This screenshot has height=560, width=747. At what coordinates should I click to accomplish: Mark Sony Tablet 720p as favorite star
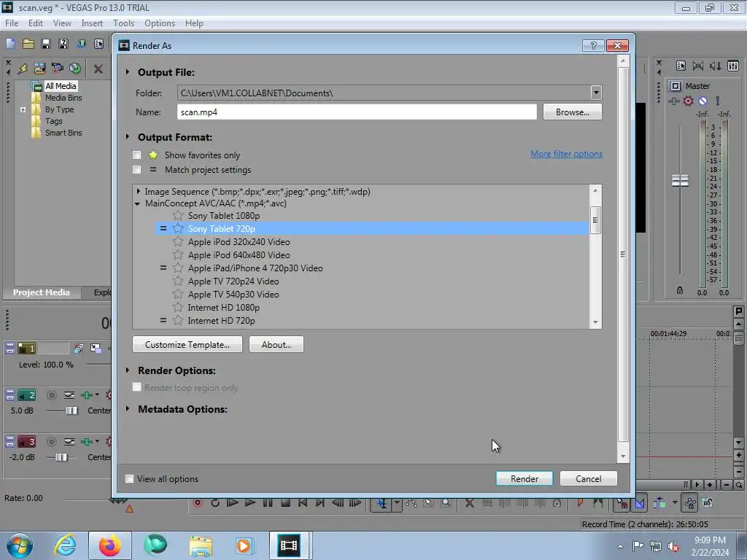click(178, 228)
